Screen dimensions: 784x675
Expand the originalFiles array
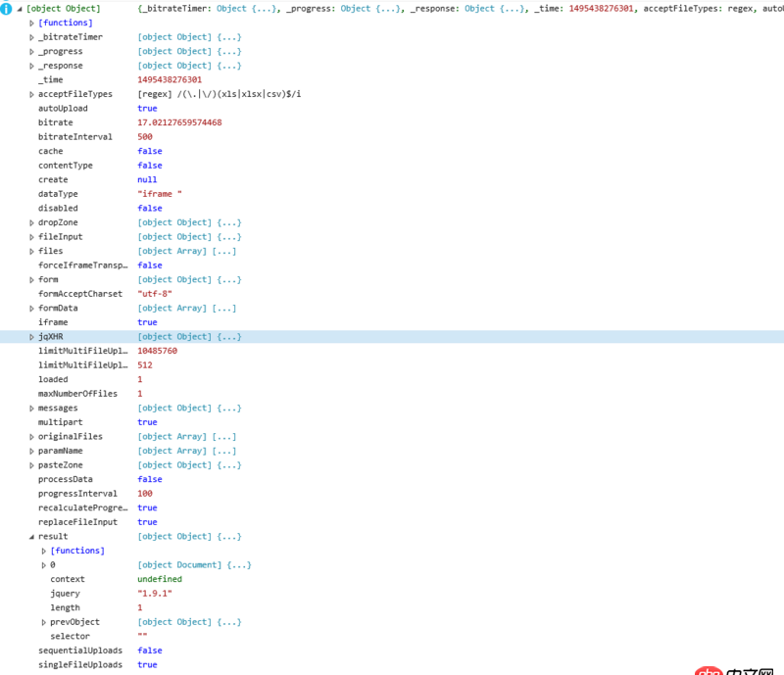tap(32, 436)
